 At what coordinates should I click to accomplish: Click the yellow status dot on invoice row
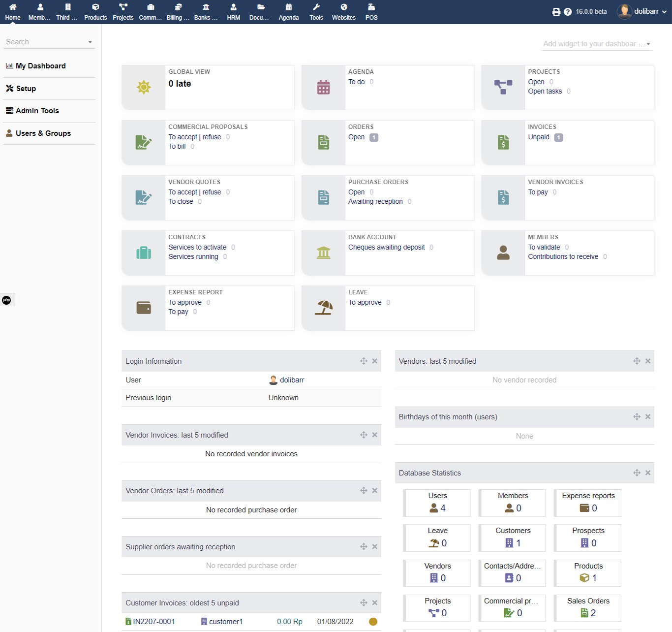(x=373, y=622)
